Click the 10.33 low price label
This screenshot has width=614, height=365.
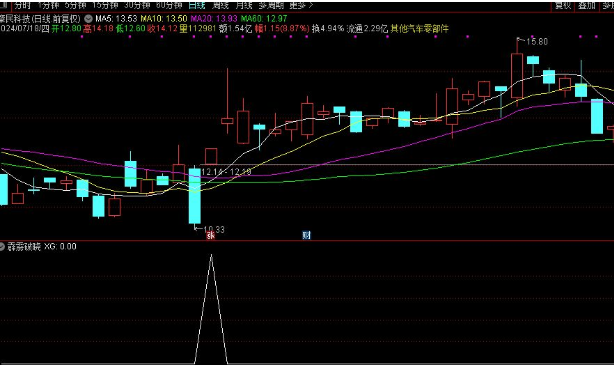214,229
